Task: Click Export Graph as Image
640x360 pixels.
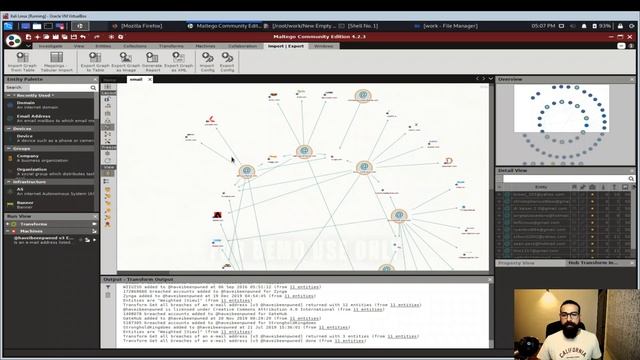Action: point(125,62)
